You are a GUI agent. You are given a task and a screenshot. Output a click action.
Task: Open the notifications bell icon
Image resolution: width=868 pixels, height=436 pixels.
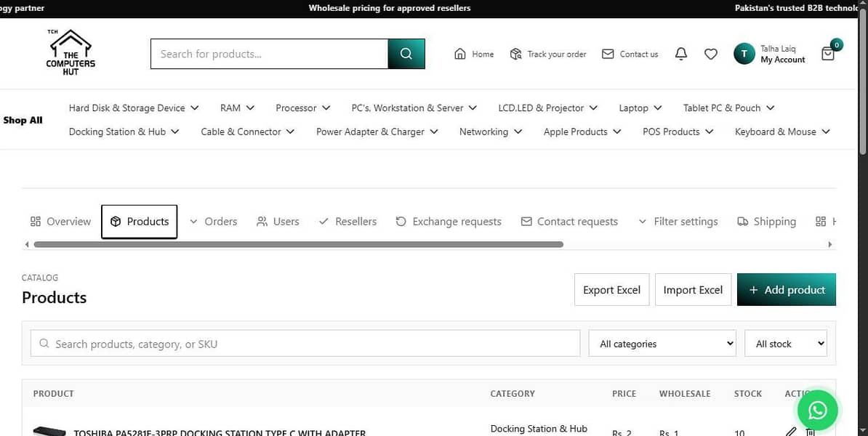(x=681, y=54)
